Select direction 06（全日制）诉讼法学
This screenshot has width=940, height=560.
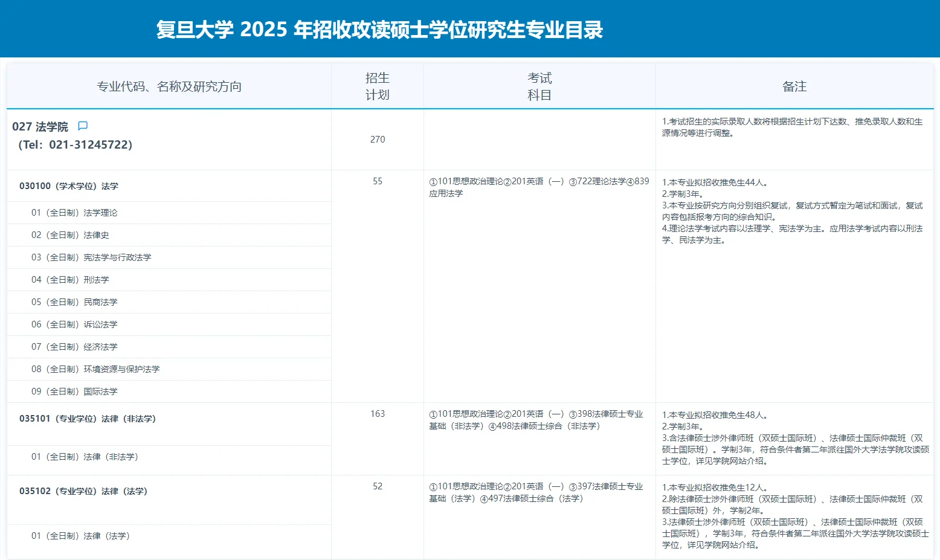(169, 324)
